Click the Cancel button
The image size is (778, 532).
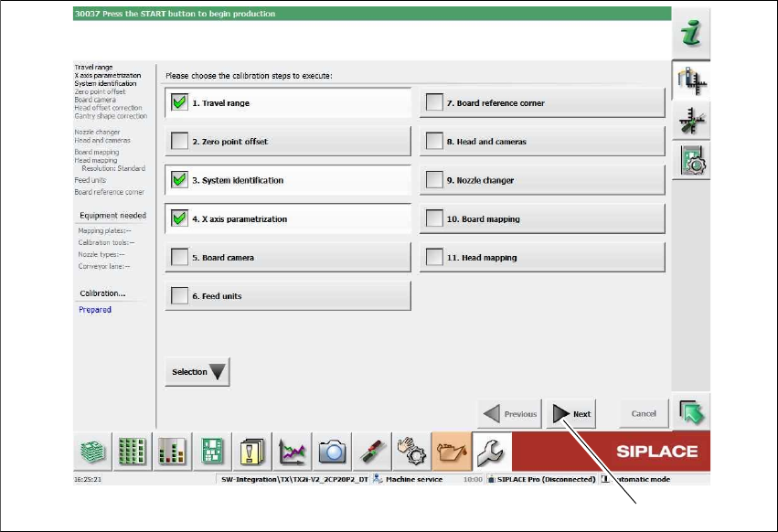644,413
